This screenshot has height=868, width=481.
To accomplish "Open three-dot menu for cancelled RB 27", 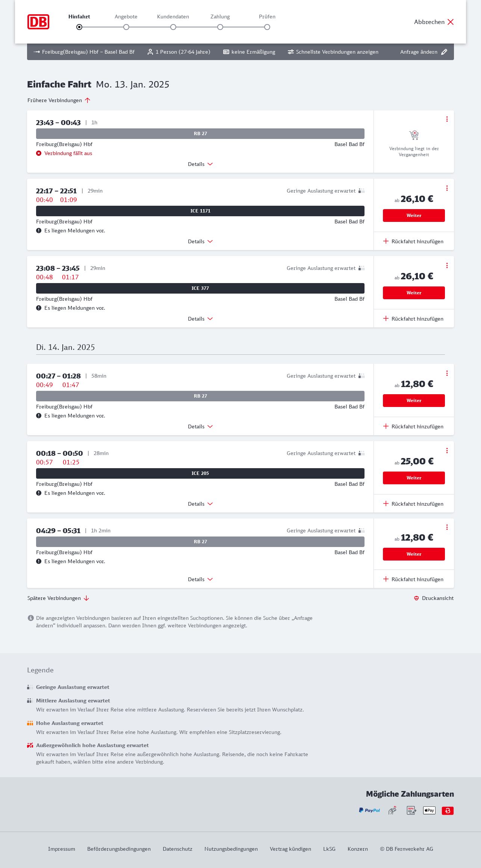I will [447, 119].
